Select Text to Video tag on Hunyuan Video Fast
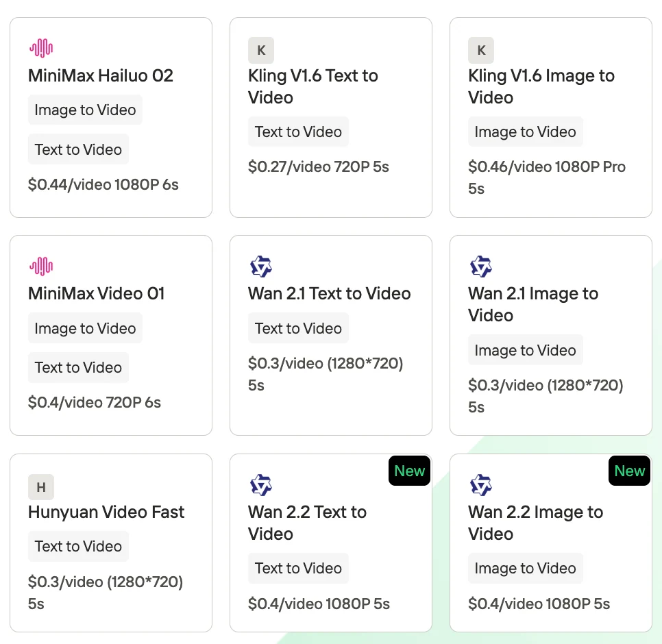Screen dimensions: 662x644 pos(78,547)
